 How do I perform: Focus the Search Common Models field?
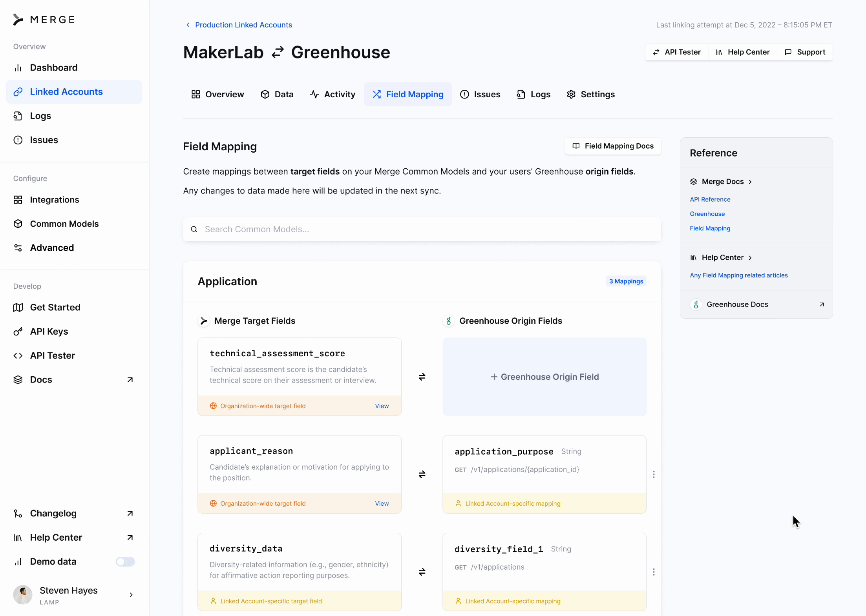[x=422, y=229]
